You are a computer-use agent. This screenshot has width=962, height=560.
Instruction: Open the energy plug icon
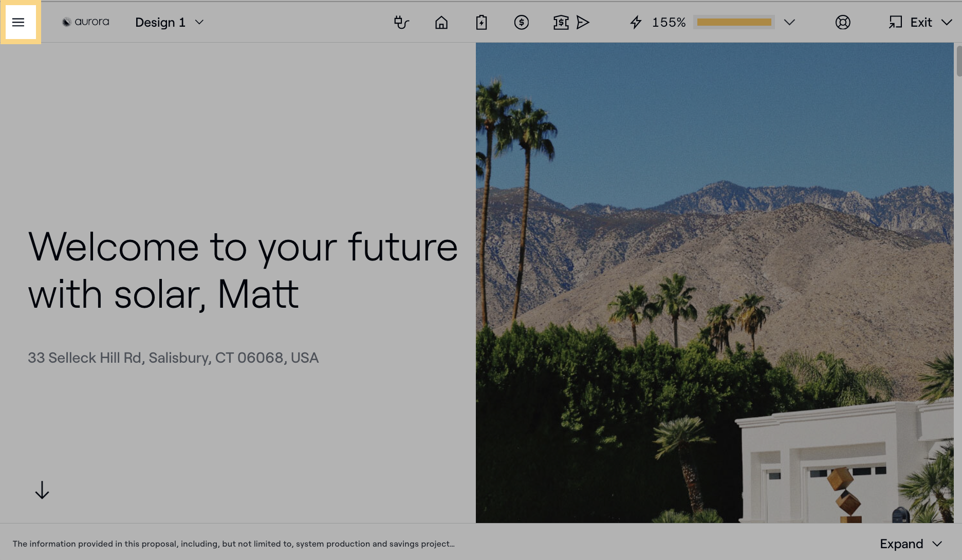pos(401,22)
